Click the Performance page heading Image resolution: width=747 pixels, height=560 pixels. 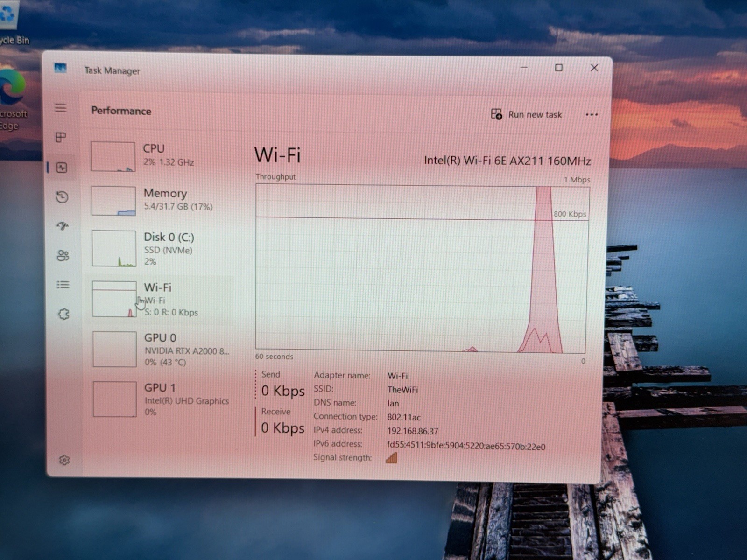coord(121,111)
